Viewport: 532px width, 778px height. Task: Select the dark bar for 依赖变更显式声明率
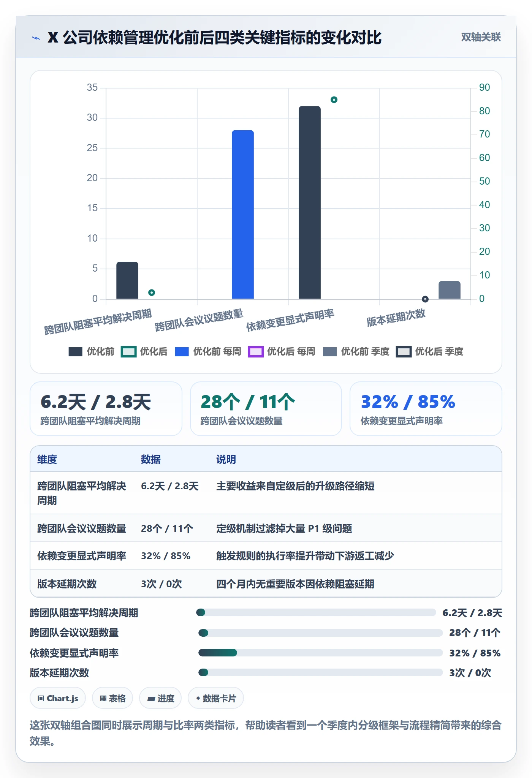[310, 202]
